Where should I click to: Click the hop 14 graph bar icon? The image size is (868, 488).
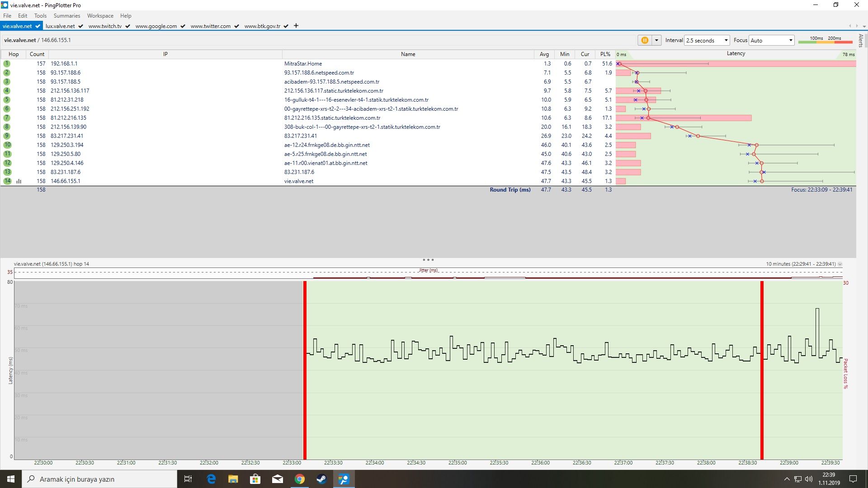click(x=19, y=181)
